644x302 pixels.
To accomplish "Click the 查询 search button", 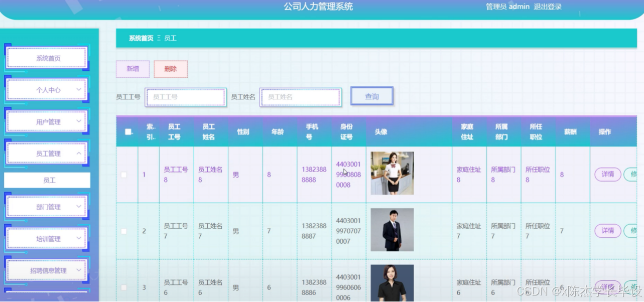I will click(x=372, y=96).
